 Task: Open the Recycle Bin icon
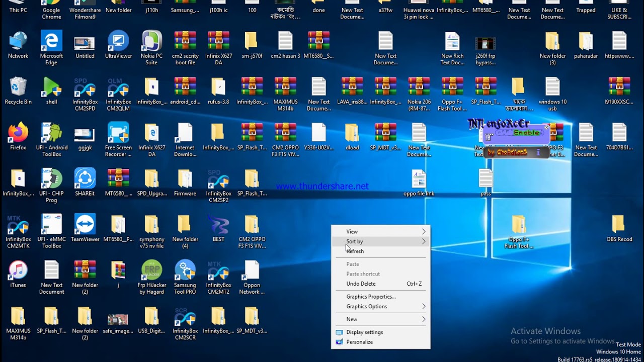(18, 86)
